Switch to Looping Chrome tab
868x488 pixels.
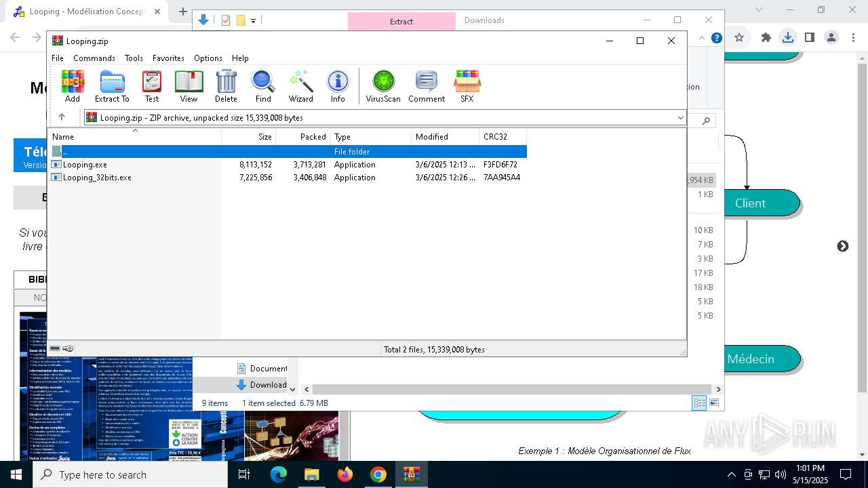pos(87,12)
